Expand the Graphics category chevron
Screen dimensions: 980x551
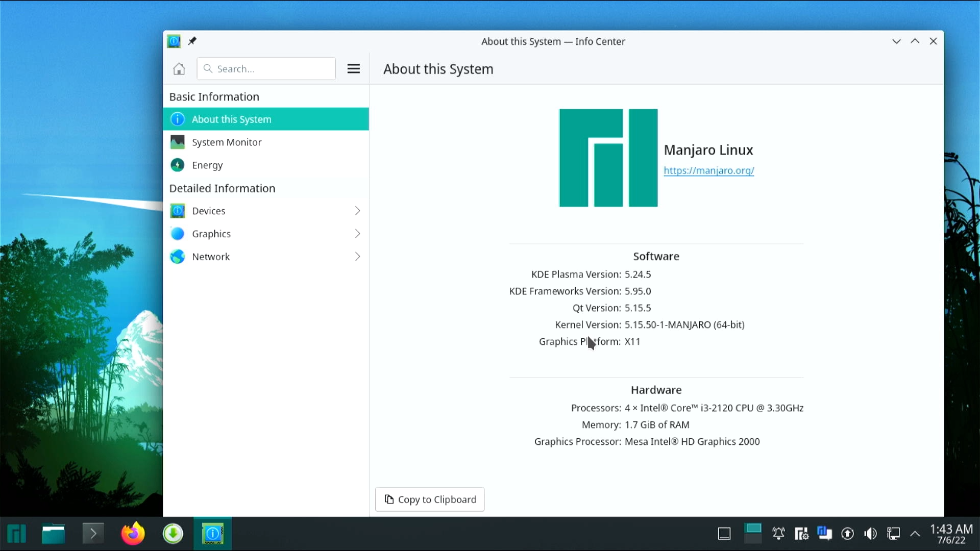[357, 234]
